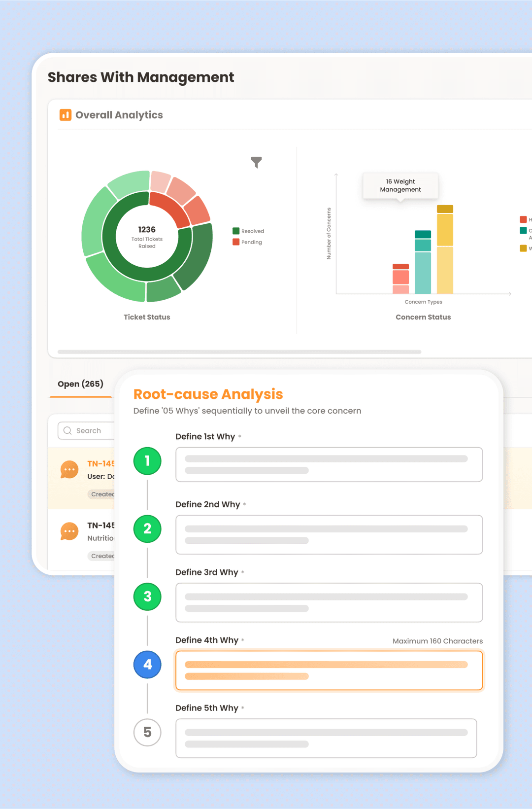Click into the Define 3rd Why field
The image size is (532, 809).
click(x=329, y=602)
